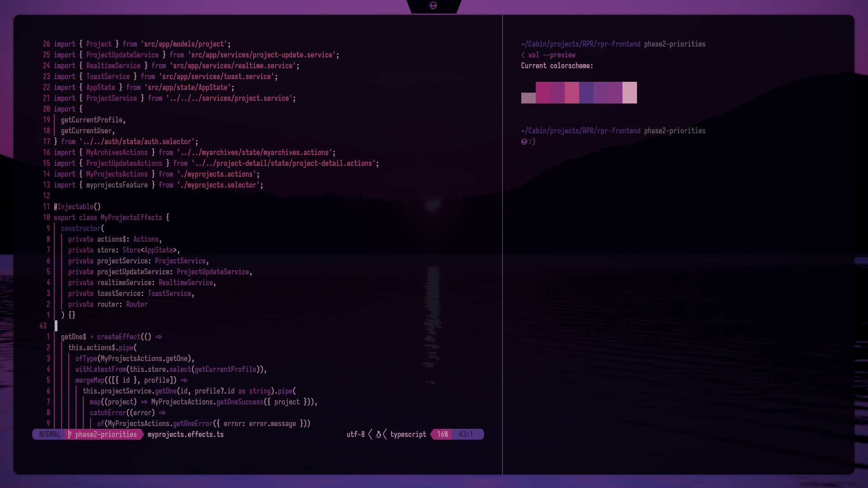Click the typescript filetype segment in the statusline
Screen dimensions: 868x488
point(408,434)
